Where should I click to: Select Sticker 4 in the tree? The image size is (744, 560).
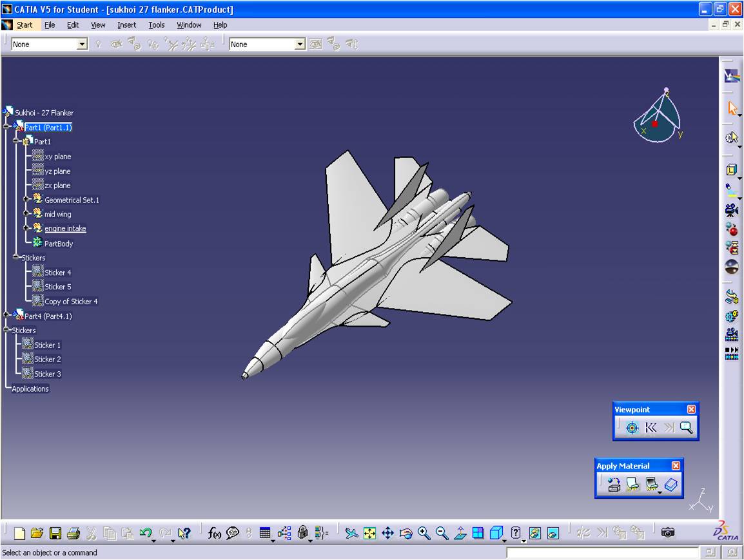pyautogui.click(x=58, y=273)
